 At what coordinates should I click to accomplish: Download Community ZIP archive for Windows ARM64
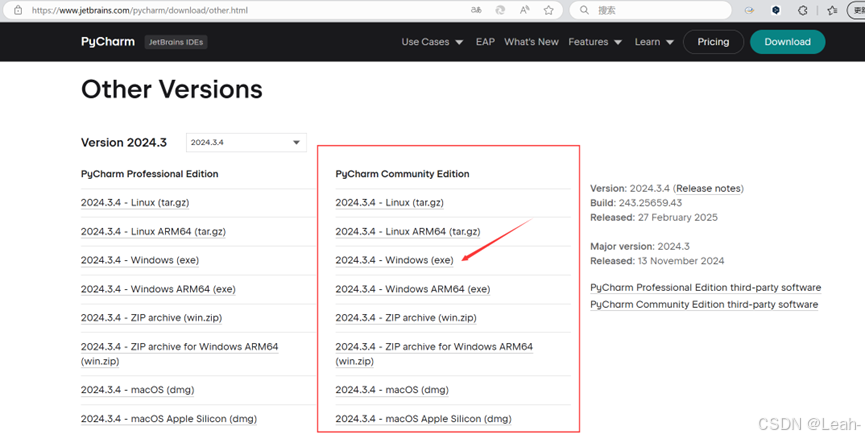434,354
